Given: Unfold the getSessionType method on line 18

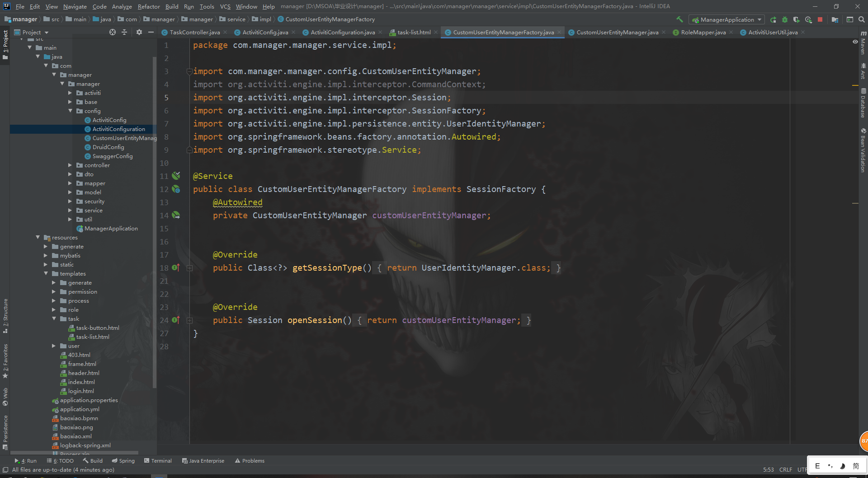Looking at the screenshot, I should coord(190,268).
